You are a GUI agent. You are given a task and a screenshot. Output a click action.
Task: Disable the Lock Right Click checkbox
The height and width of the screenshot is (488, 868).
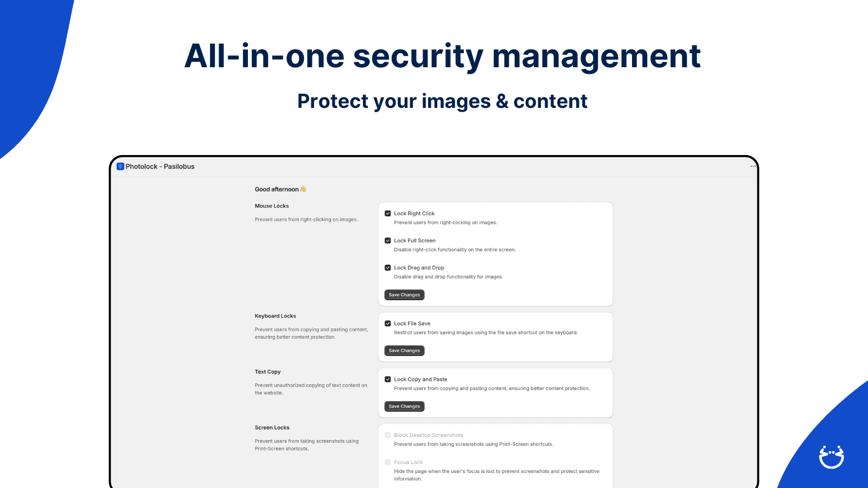(x=387, y=213)
